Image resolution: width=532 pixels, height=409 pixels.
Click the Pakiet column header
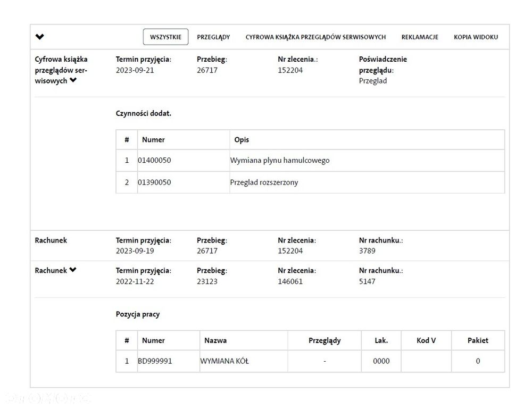point(478,340)
